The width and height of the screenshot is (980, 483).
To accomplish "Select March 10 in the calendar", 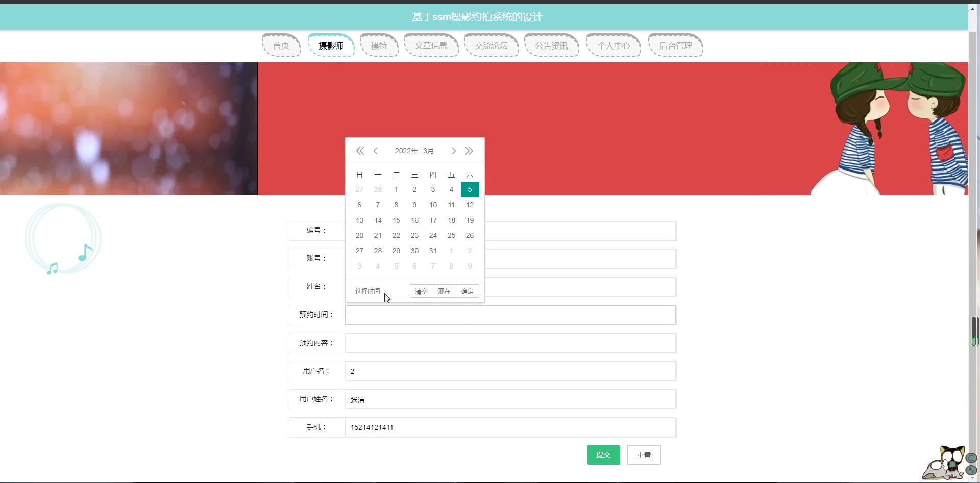I will pos(433,205).
